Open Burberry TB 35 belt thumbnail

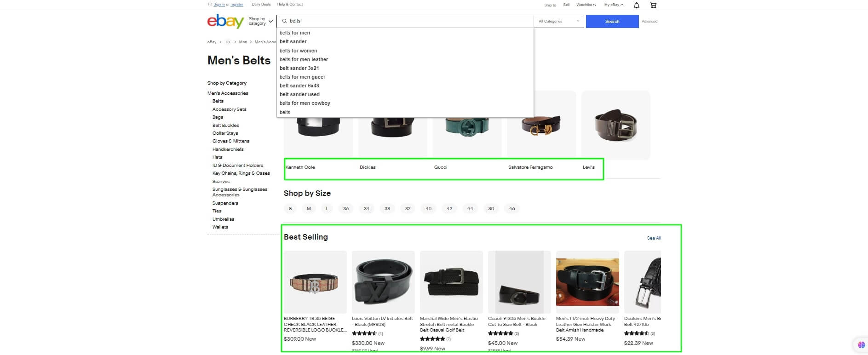tap(315, 282)
